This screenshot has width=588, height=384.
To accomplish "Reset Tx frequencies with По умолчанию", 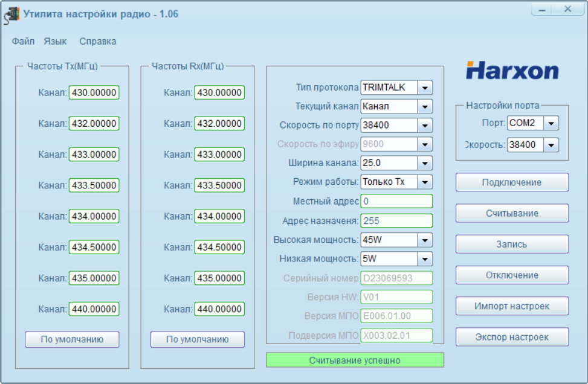I will click(72, 339).
